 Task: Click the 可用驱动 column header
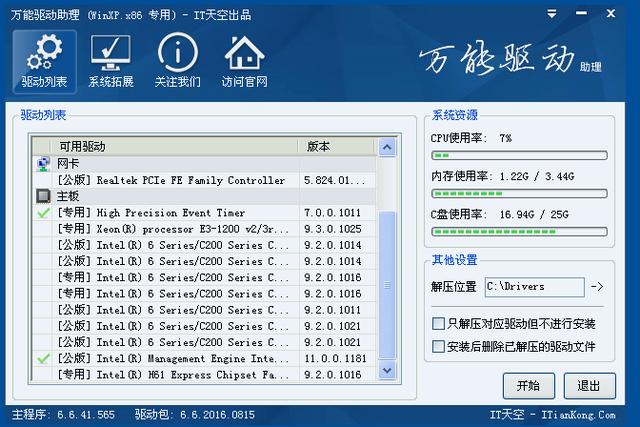coord(174,147)
